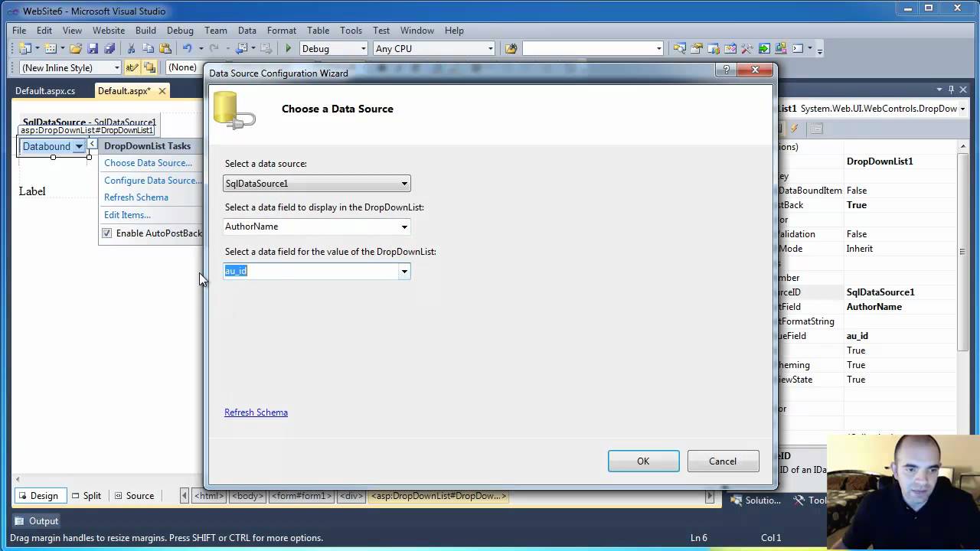980x551 pixels.
Task: Open the Start Page toolbar icon
Action: click(x=764, y=48)
